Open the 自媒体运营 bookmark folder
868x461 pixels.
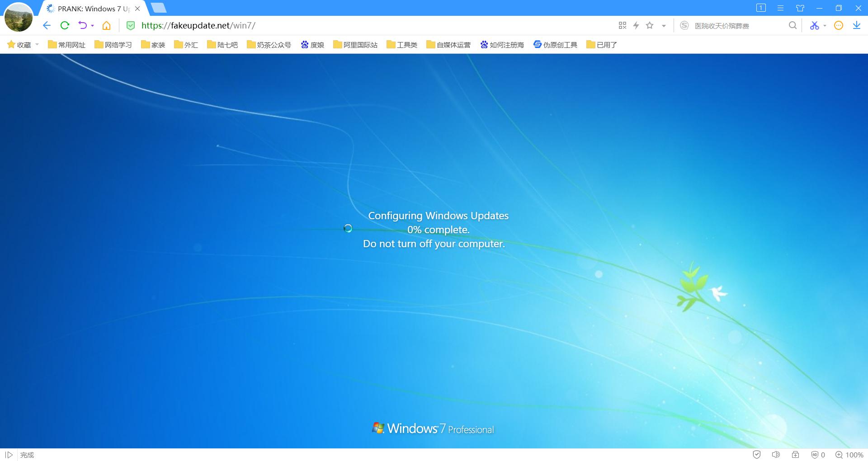(x=448, y=45)
